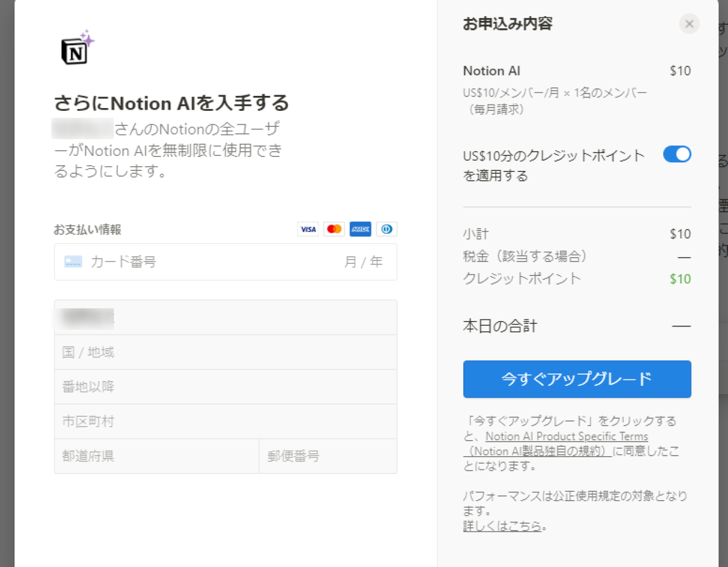Select the Mastercard brand icon
This screenshot has height=567, width=728.
coord(334,229)
